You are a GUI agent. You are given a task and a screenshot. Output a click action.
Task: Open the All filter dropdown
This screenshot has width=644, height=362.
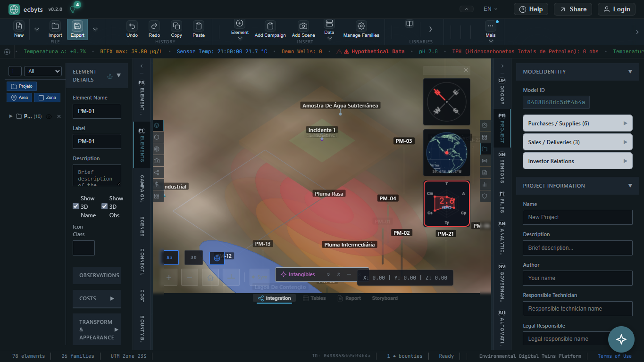pyautogui.click(x=43, y=71)
